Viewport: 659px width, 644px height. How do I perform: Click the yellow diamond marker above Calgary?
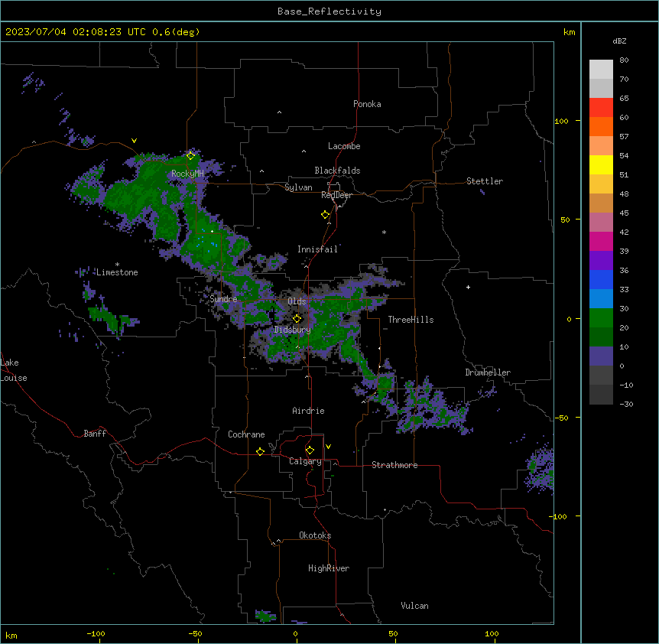click(310, 450)
